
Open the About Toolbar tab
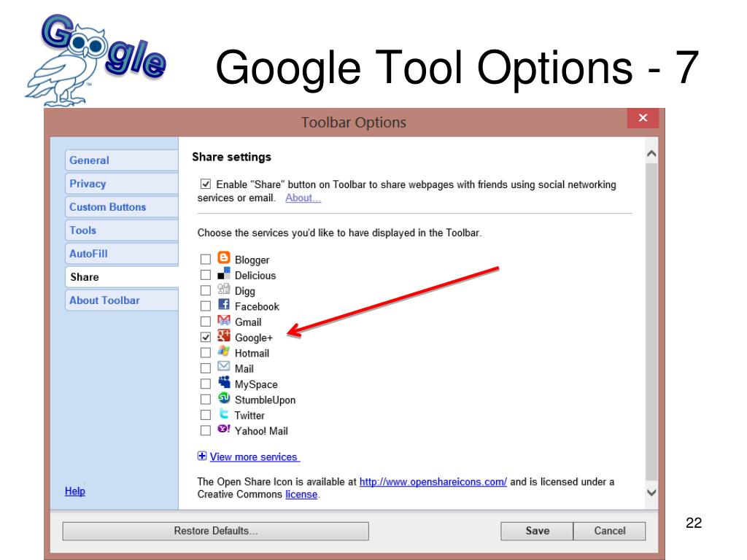coord(122,300)
